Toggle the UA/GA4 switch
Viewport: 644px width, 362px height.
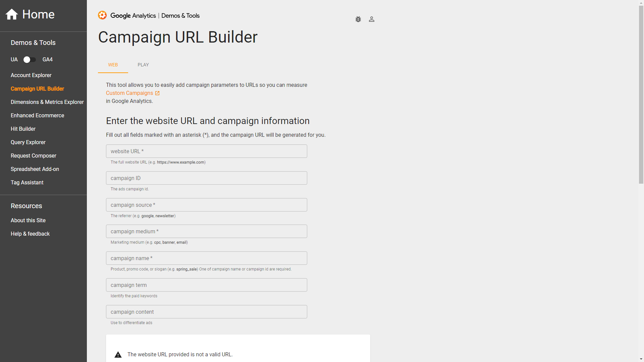[x=30, y=60]
